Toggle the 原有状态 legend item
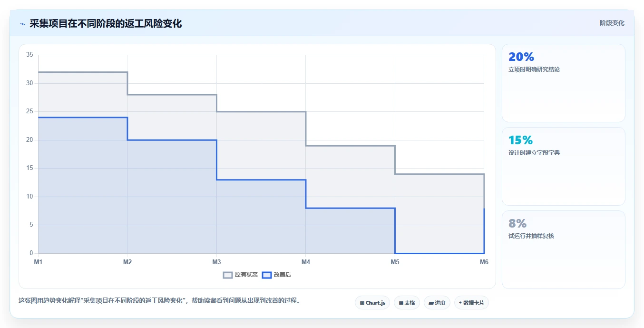Image resolution: width=644 pixels, height=328 pixels. tap(241, 275)
